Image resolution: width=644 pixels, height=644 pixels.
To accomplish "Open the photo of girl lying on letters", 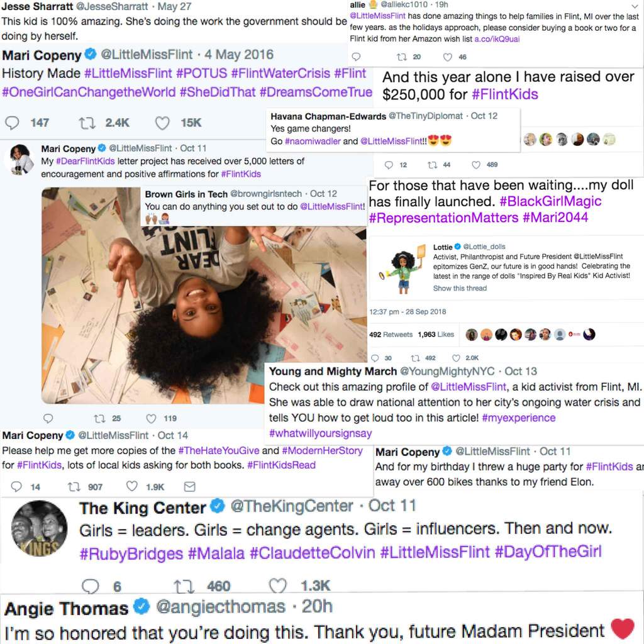I will click(204, 296).
